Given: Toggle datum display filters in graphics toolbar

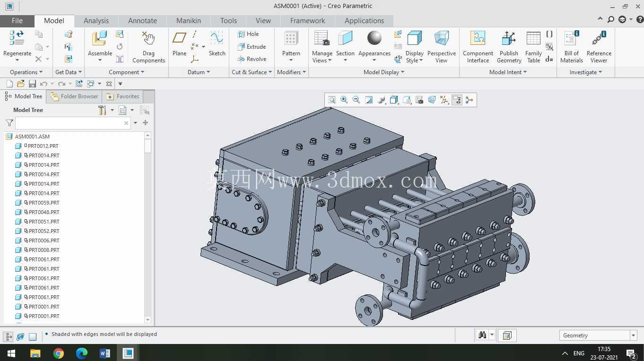Looking at the screenshot, I should pyautogui.click(x=444, y=100).
